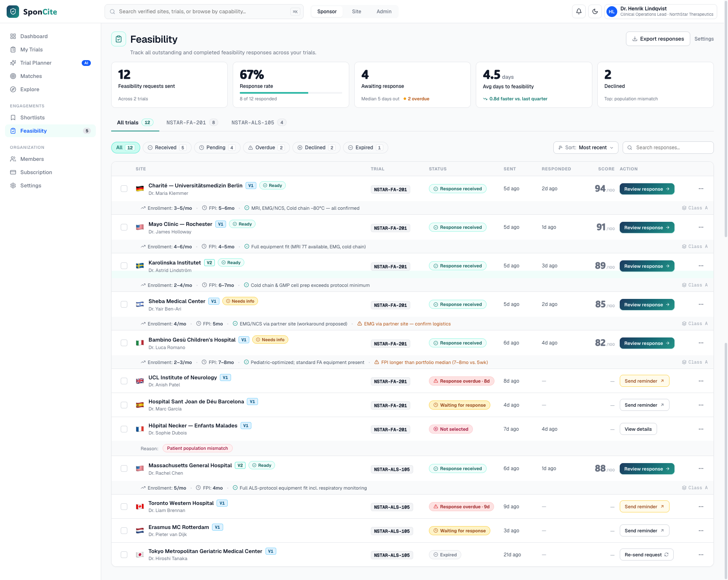Open more options for Charité row
Image resolution: width=728 pixels, height=580 pixels.
701,189
